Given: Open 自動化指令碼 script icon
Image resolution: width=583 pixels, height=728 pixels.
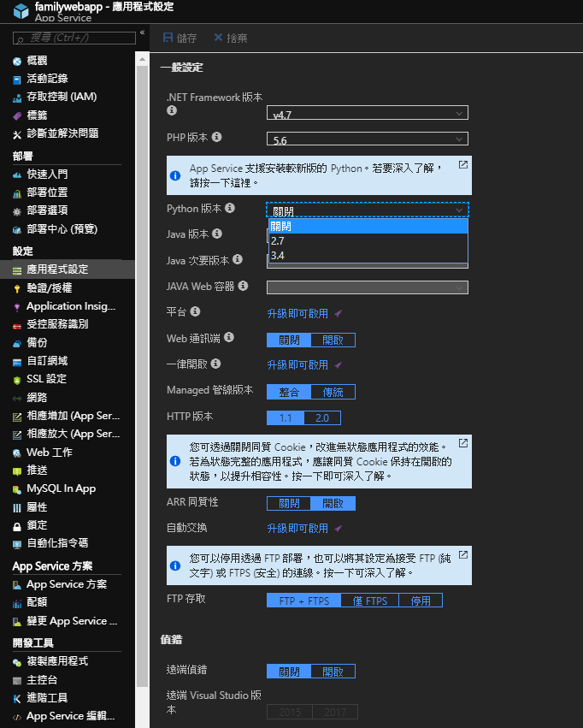Looking at the screenshot, I should [17, 544].
